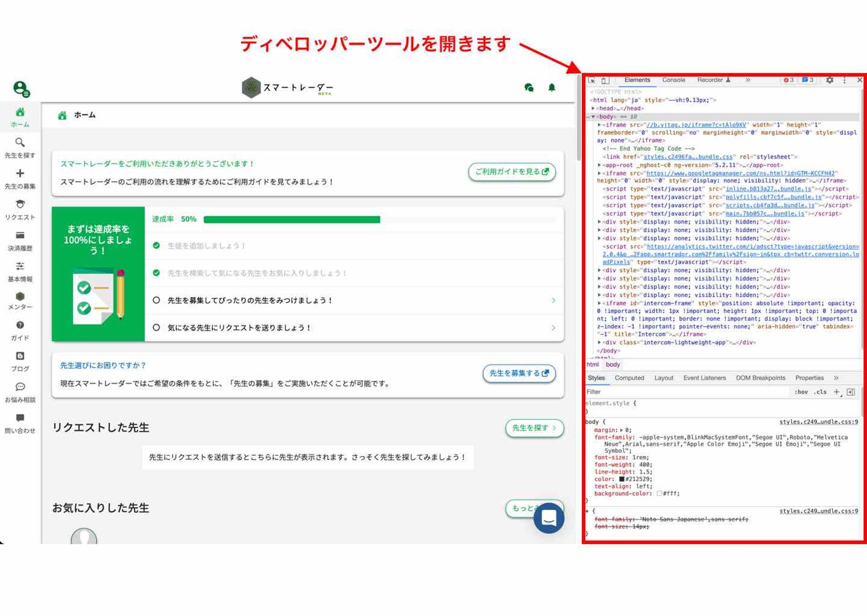The image size is (867, 616).
Task: Open DevTools three-dot customize menu
Action: pyautogui.click(x=844, y=80)
